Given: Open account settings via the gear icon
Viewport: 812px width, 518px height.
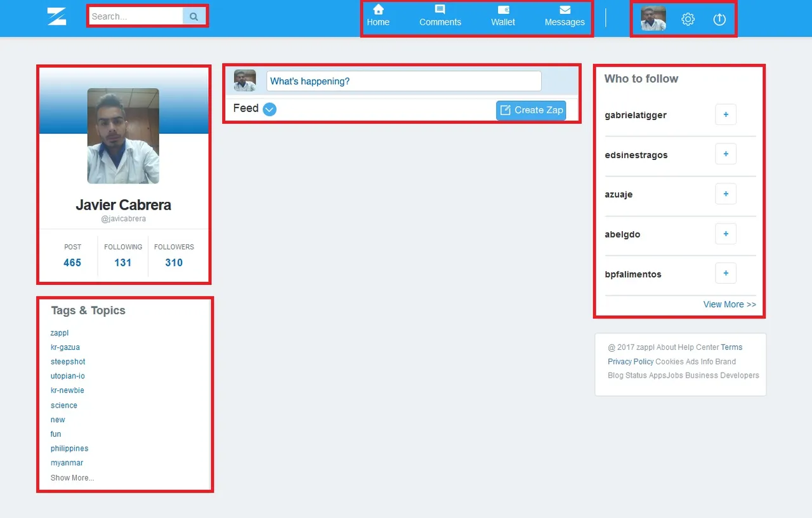Looking at the screenshot, I should point(688,19).
